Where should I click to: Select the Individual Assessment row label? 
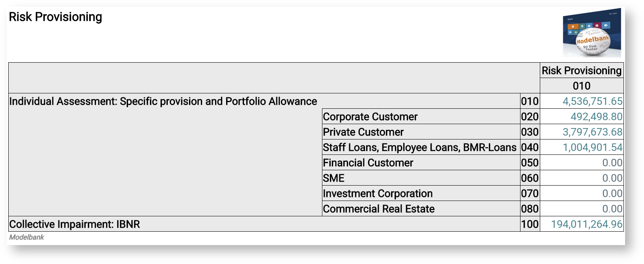(x=163, y=101)
